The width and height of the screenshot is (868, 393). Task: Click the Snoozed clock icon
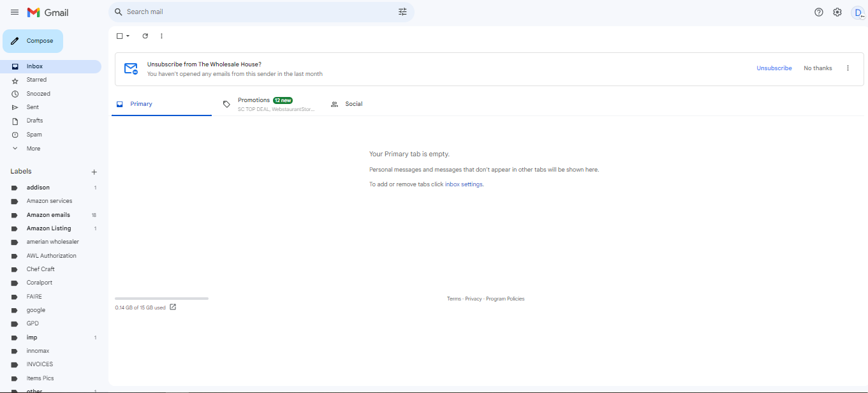(15, 94)
